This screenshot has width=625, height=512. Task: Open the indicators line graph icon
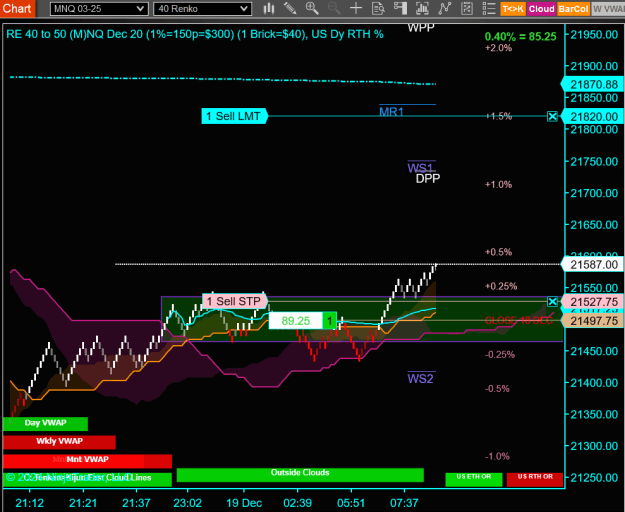(x=444, y=8)
